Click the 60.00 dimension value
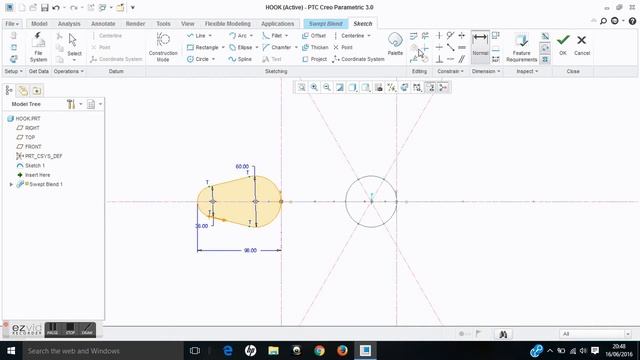 242,167
